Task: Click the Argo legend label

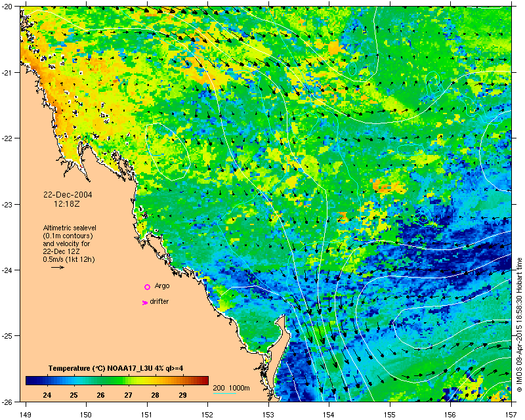Action: point(162,286)
